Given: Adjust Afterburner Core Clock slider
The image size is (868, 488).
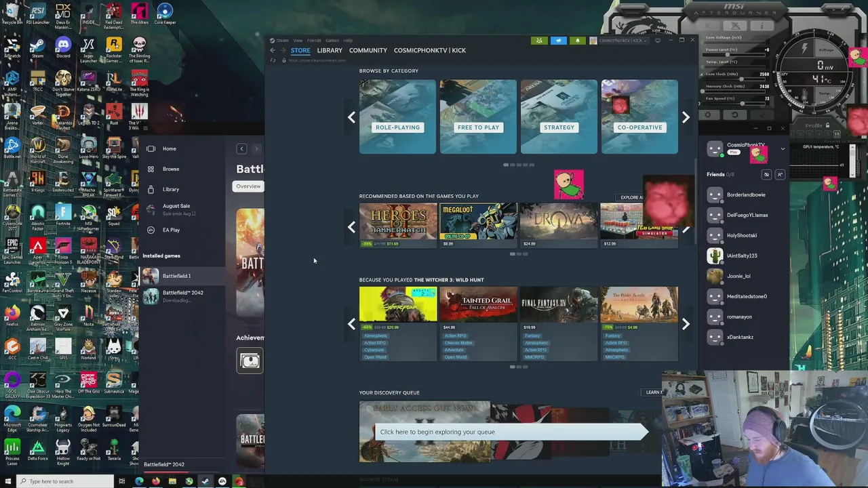Looking at the screenshot, I should pos(742,80).
